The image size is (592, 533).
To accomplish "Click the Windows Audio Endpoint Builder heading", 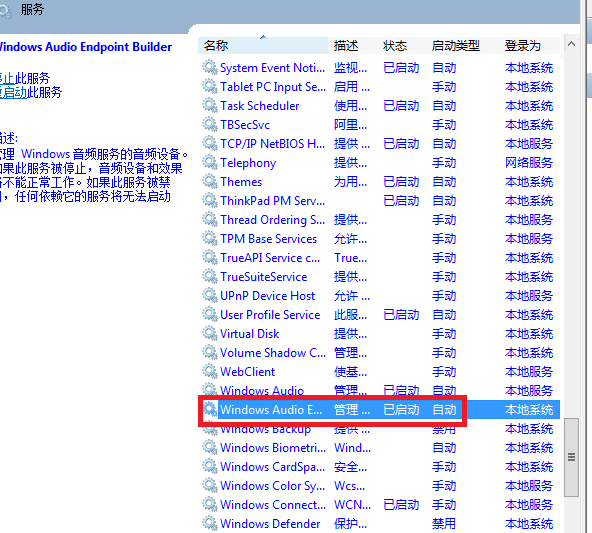I will pyautogui.click(x=86, y=47).
